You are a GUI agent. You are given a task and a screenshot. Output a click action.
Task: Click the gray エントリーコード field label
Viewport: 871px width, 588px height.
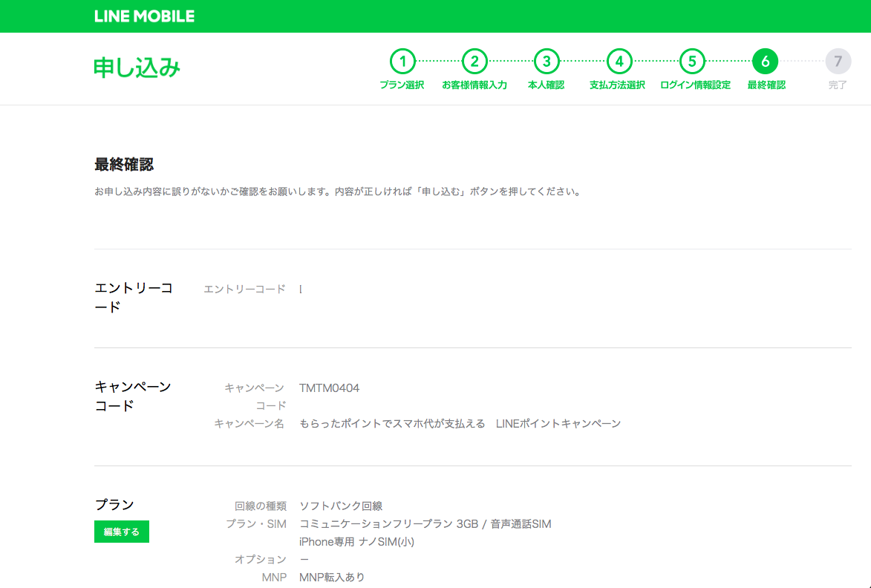coord(244,289)
